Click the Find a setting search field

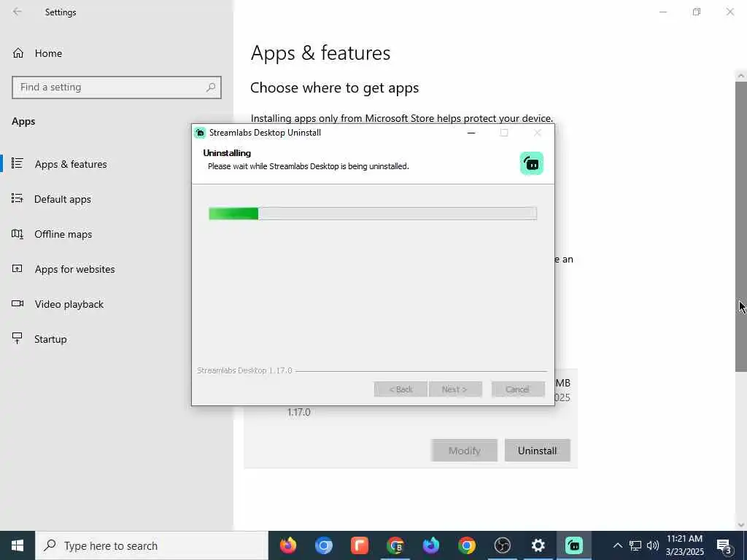(116, 87)
